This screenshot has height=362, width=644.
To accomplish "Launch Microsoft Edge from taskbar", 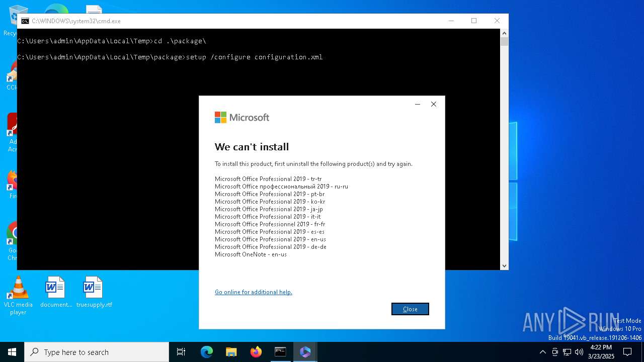I will [207, 352].
